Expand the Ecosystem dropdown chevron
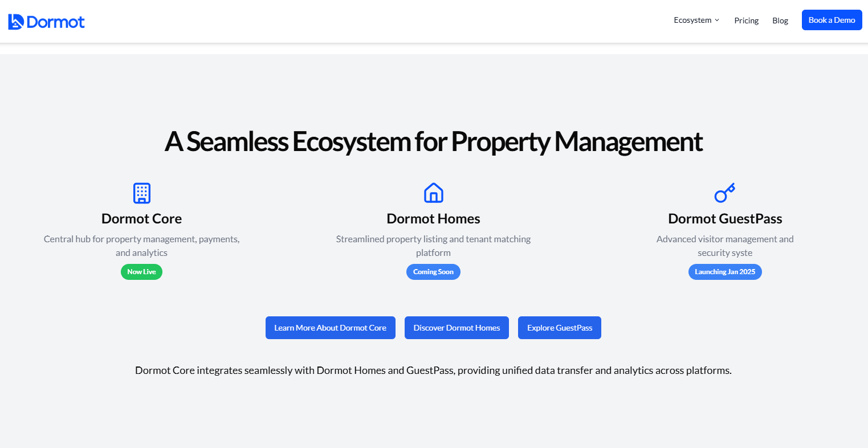This screenshot has height=448, width=868. click(717, 20)
